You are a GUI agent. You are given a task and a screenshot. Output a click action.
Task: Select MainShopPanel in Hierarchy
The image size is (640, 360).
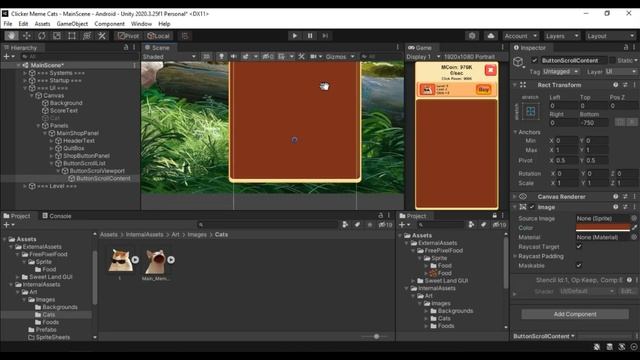tap(77, 133)
